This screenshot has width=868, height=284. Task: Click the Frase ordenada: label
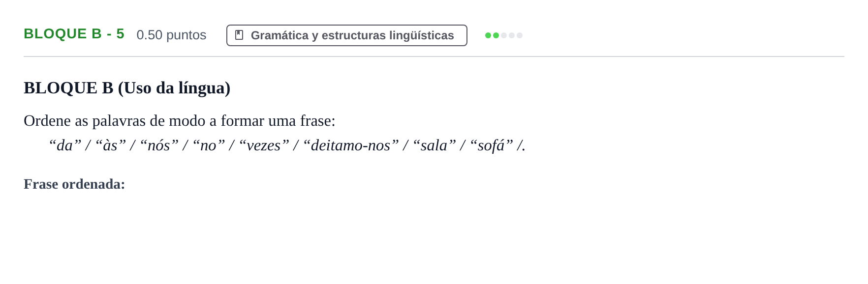74,184
